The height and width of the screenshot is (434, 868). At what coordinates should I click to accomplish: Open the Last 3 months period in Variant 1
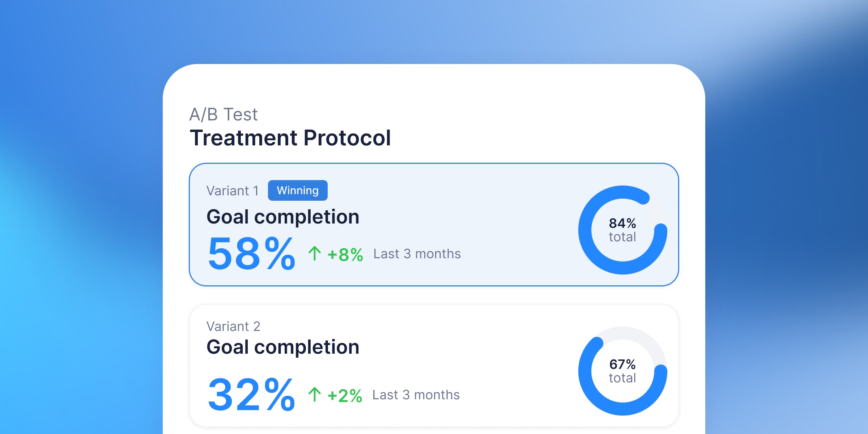417,254
